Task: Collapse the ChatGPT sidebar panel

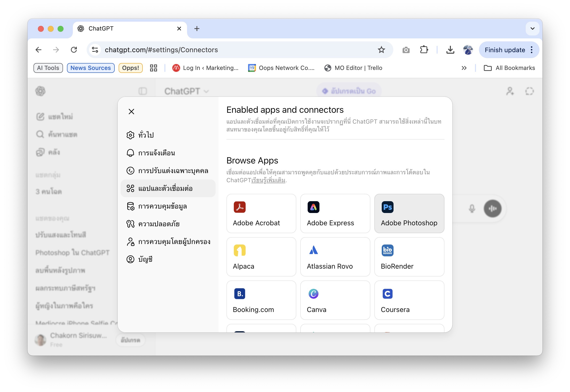Action: [143, 91]
